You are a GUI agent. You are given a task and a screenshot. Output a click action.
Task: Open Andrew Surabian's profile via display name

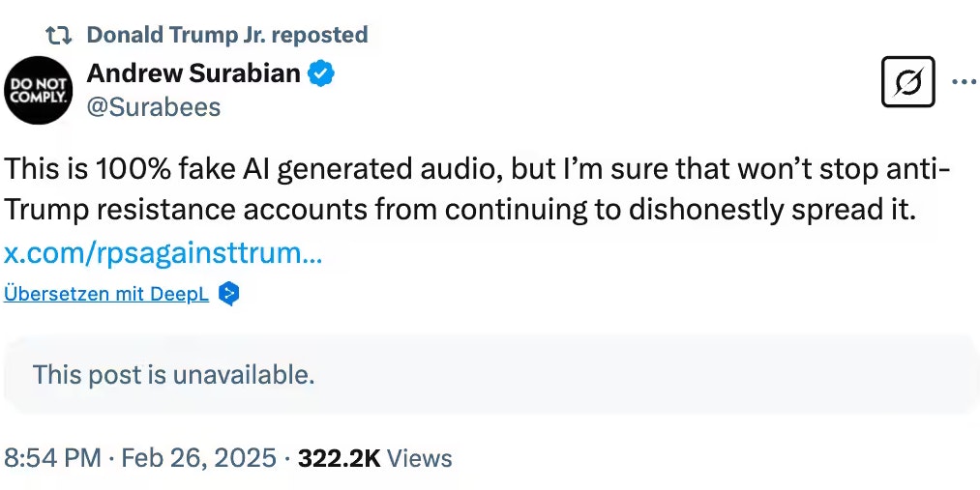[x=193, y=72]
